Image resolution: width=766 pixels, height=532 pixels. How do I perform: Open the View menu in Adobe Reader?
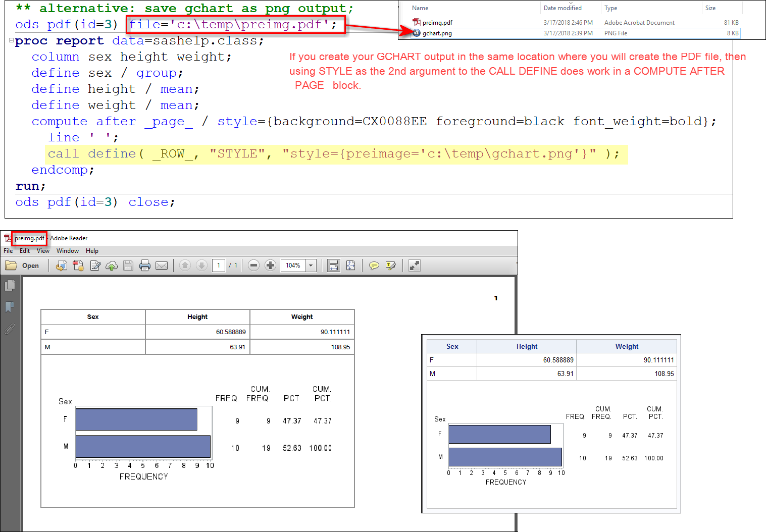43,250
